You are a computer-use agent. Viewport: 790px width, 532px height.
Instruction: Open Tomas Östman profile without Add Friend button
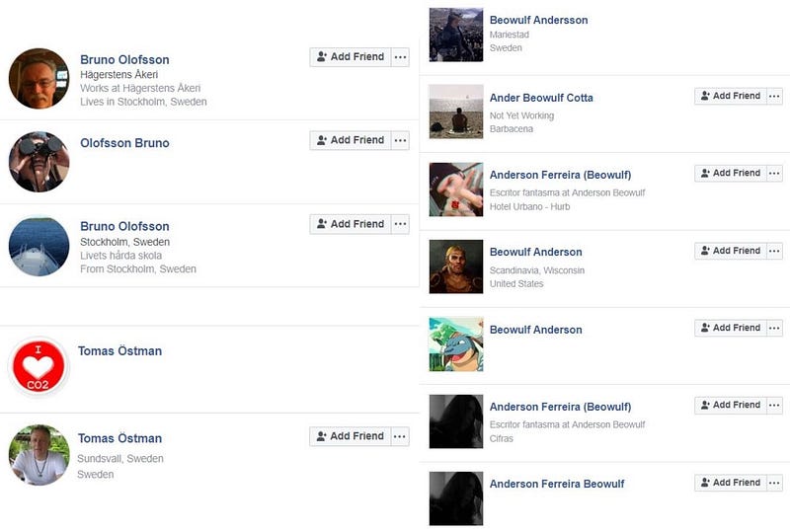(x=119, y=351)
